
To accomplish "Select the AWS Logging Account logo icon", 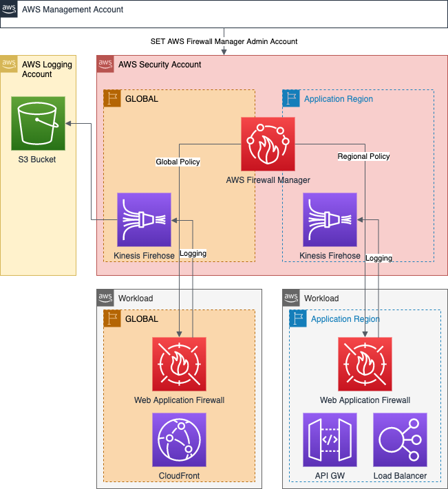I will [9, 64].
